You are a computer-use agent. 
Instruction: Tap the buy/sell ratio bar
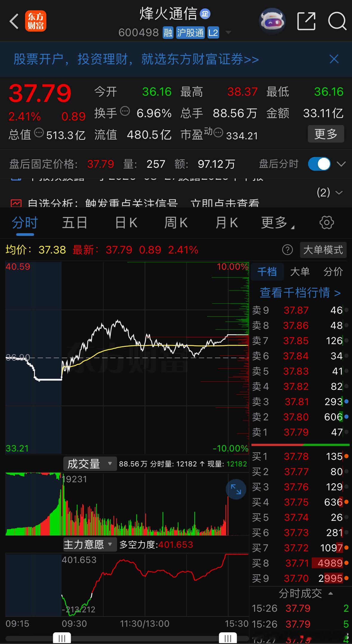[300, 445]
